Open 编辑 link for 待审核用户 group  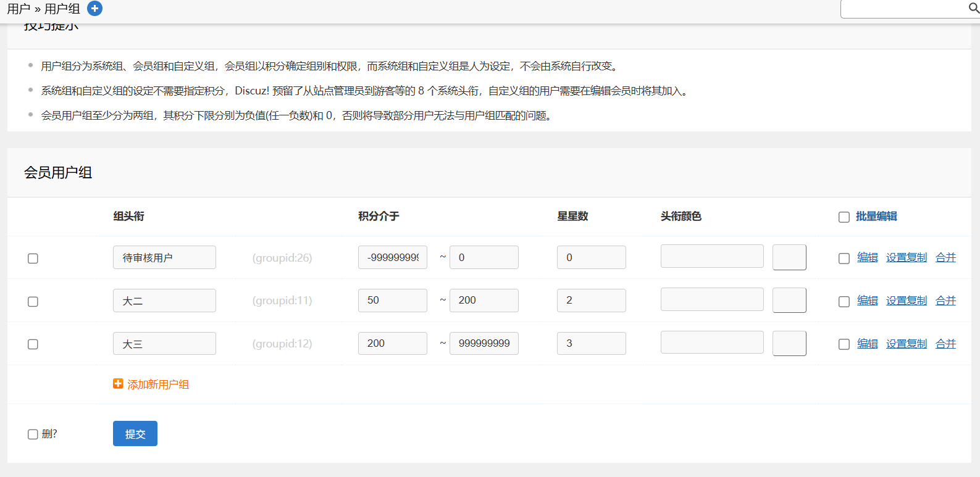tap(867, 257)
